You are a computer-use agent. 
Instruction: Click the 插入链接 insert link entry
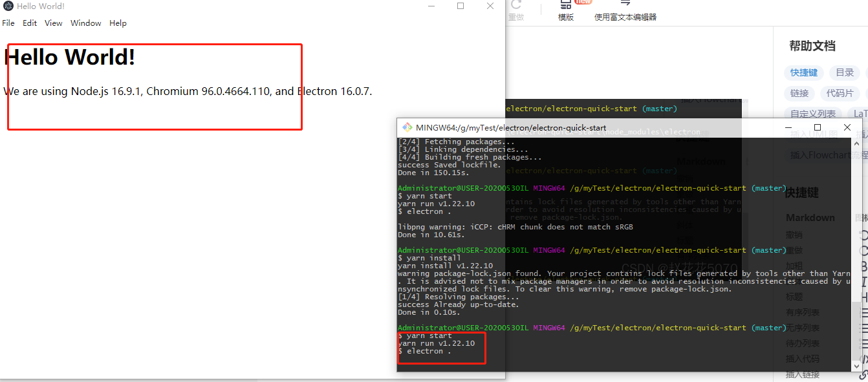(803, 374)
